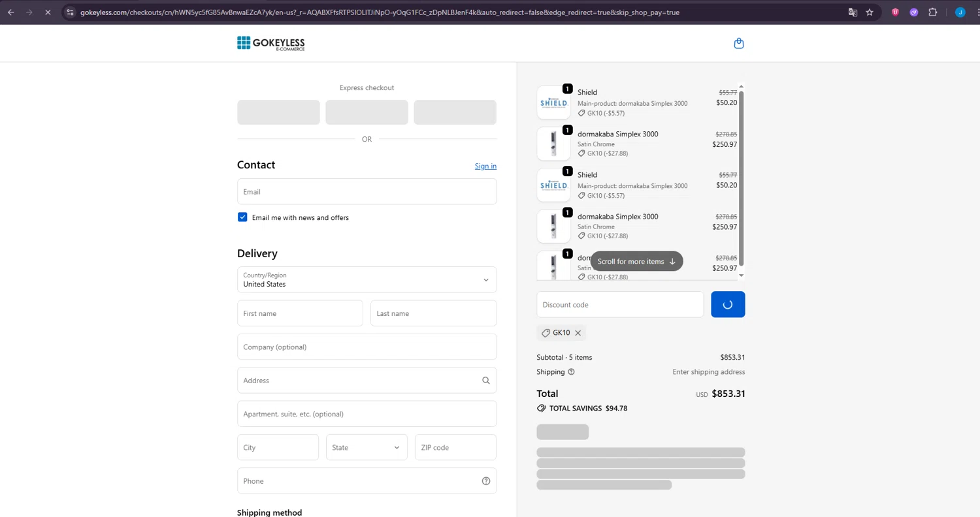View site information in address bar
980x517 pixels.
tap(70, 12)
